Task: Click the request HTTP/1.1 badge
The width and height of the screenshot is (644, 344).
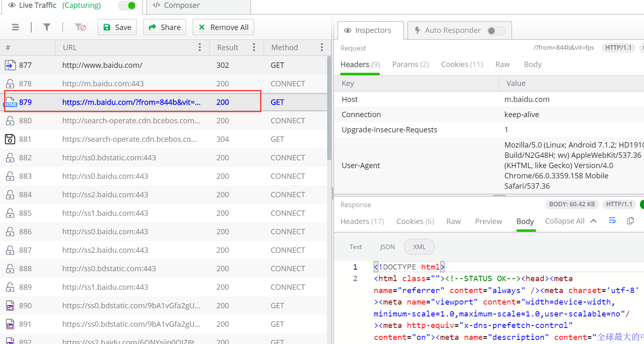Action: tap(618, 48)
